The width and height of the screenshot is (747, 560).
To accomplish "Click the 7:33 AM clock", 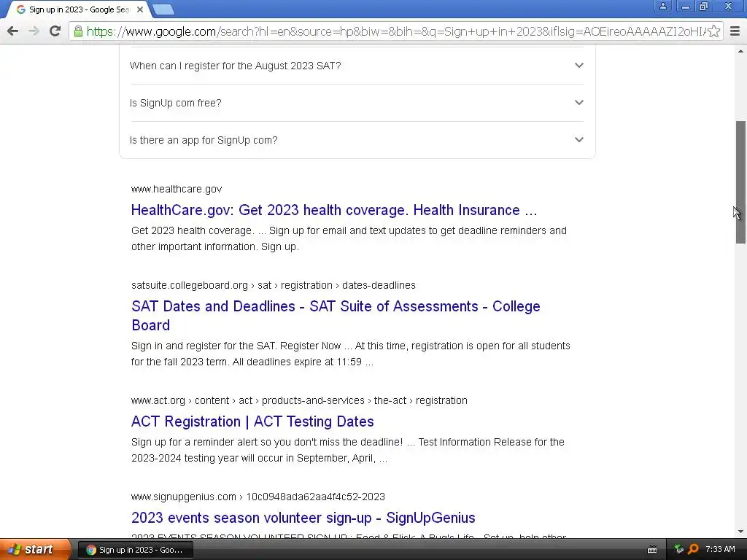I will pyautogui.click(x=720, y=549).
